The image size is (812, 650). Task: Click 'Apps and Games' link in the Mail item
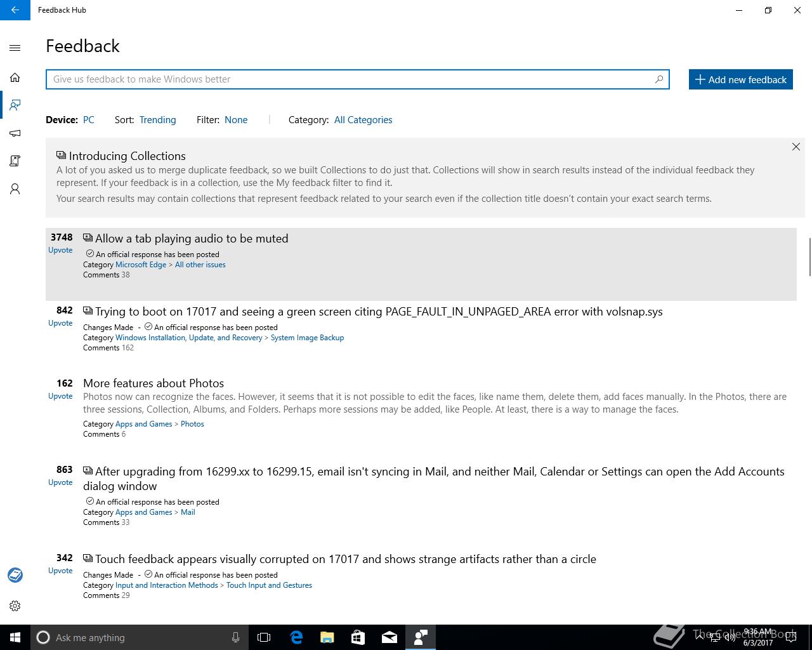click(143, 512)
